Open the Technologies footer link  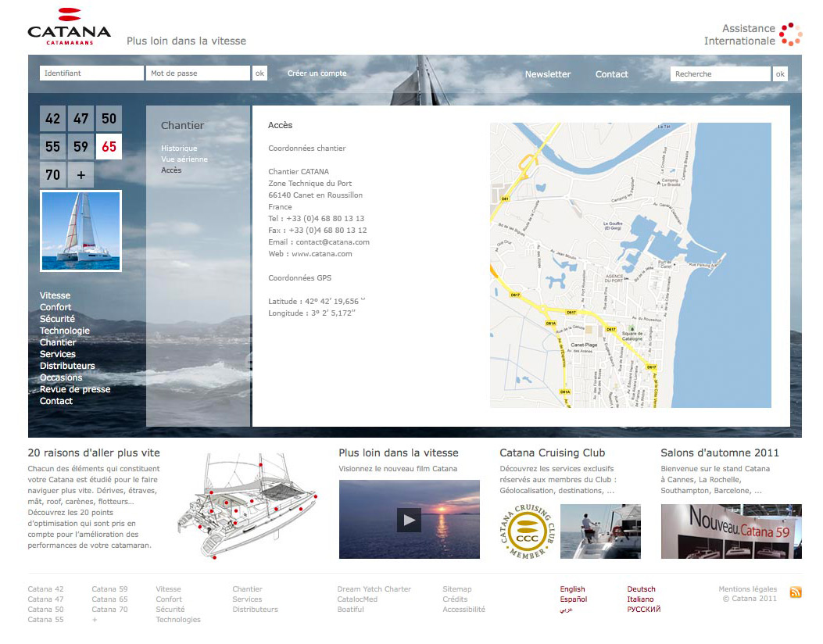pos(178,620)
